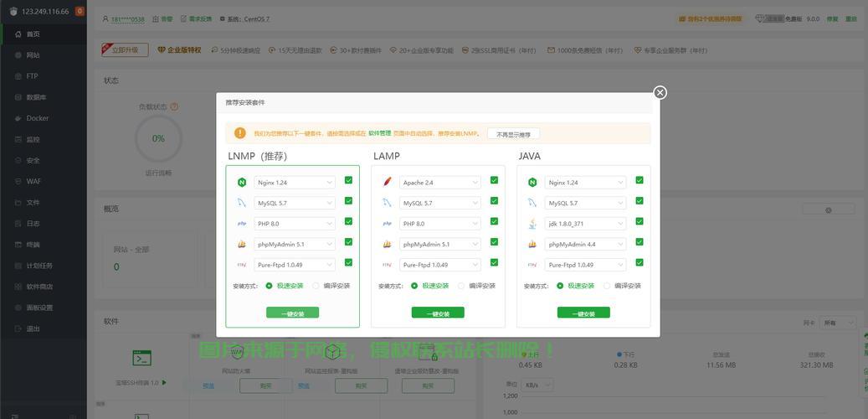Click the 网站 globe icon in sidebar

pyautogui.click(x=18, y=55)
